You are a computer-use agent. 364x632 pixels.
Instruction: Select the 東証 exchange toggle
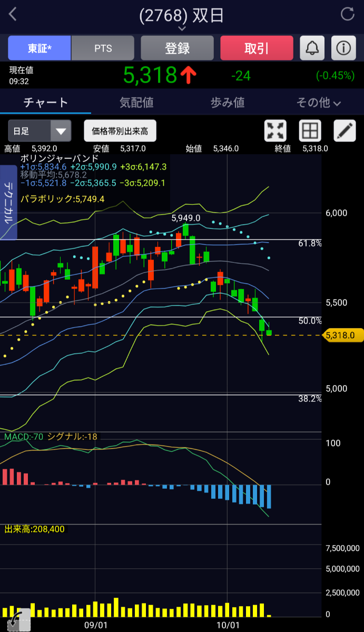[x=40, y=48]
